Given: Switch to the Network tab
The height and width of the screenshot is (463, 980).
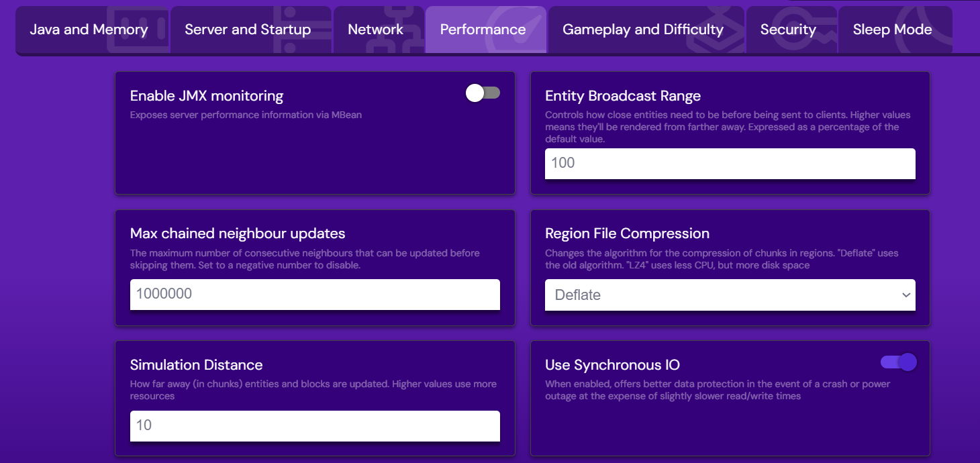Looking at the screenshot, I should pyautogui.click(x=376, y=29).
